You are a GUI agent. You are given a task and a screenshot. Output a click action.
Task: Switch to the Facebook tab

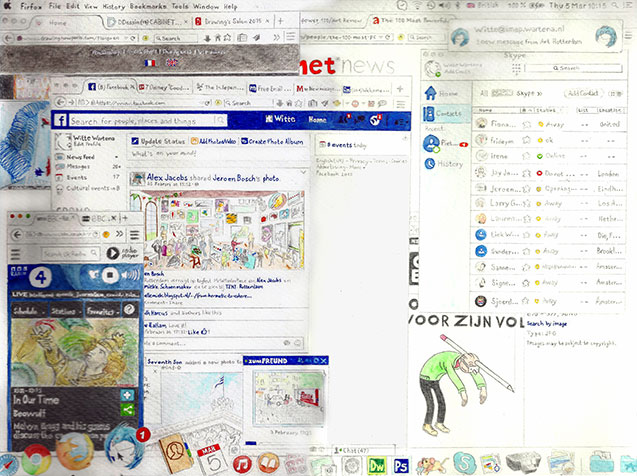point(110,87)
